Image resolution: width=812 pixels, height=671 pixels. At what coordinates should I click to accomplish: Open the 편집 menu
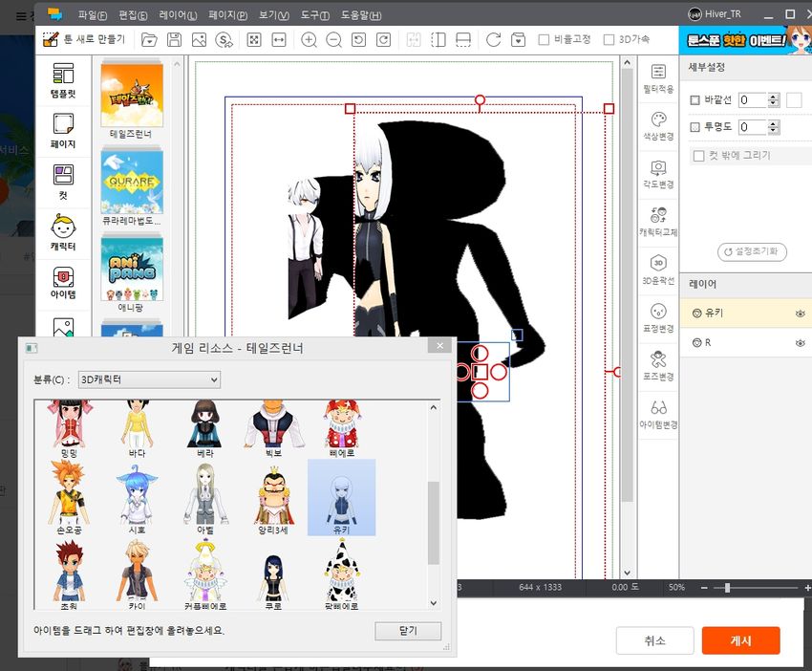[133, 15]
